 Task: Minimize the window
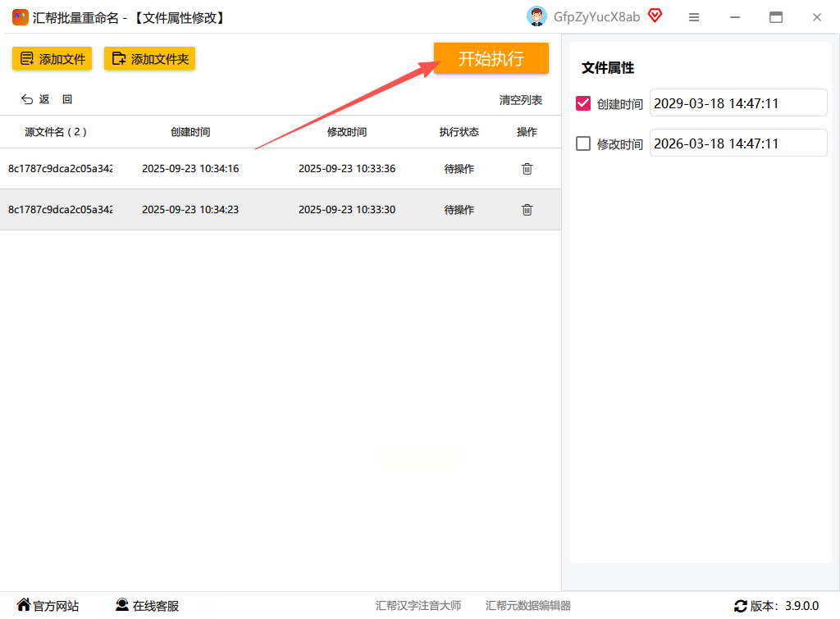tap(735, 17)
